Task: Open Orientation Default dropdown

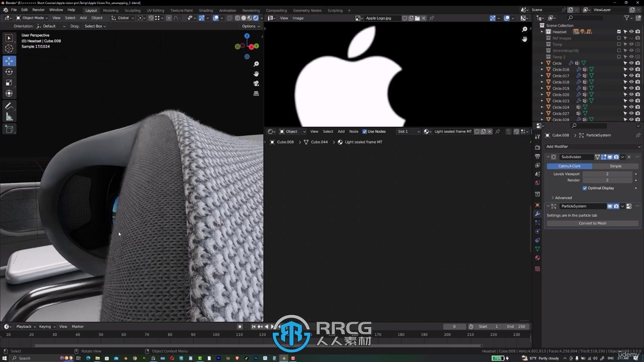Action: [50, 26]
